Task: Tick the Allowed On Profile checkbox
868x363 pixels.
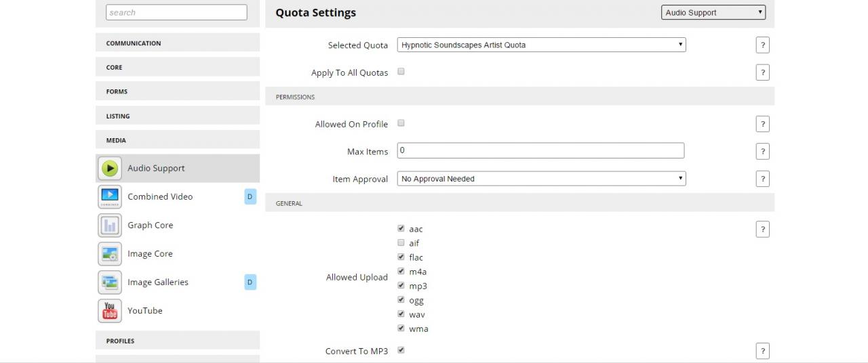Action: tap(401, 123)
